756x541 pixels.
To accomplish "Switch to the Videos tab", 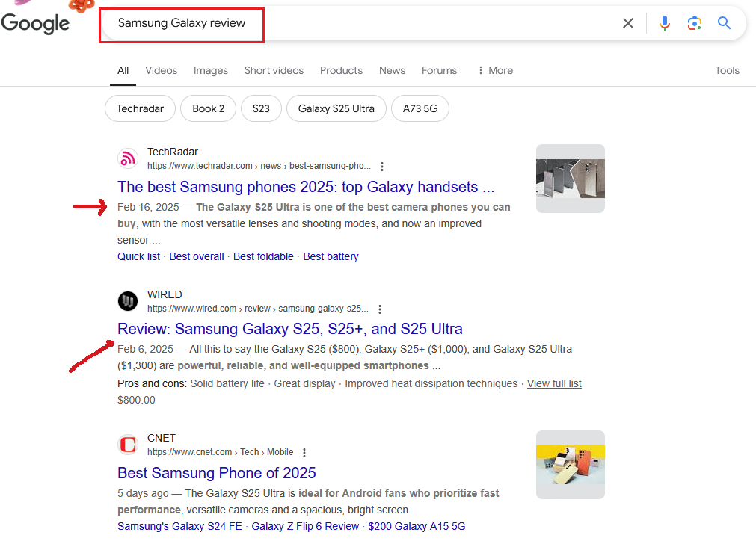I will (x=161, y=70).
